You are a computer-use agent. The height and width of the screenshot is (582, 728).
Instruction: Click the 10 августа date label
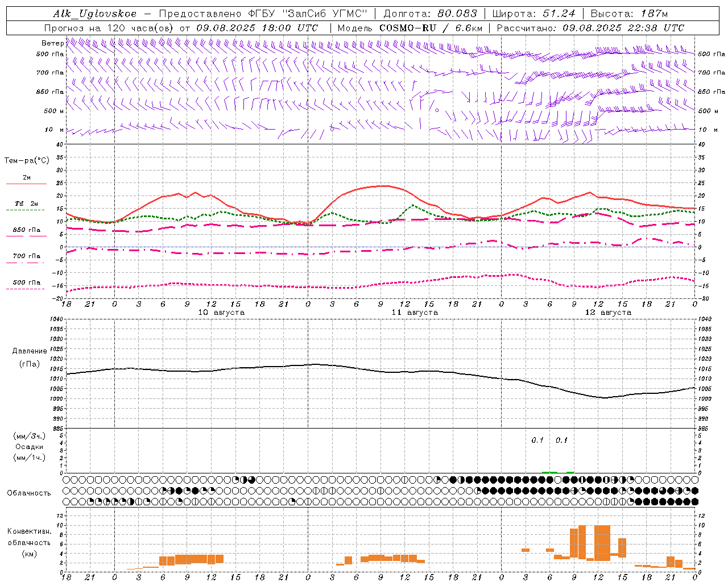[x=221, y=313]
